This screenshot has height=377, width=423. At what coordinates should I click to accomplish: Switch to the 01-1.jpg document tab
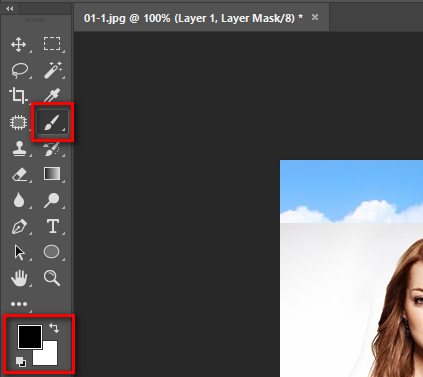(193, 18)
